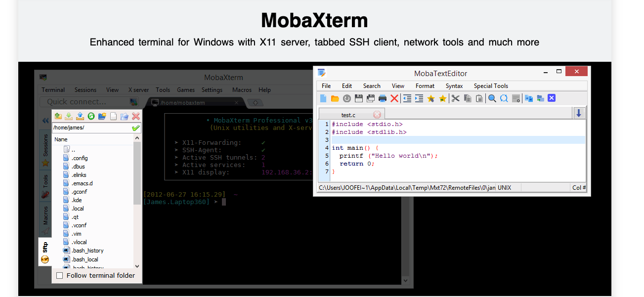Click the grey show-special-characters toolbar icon
The image size is (644, 297).
click(516, 98)
